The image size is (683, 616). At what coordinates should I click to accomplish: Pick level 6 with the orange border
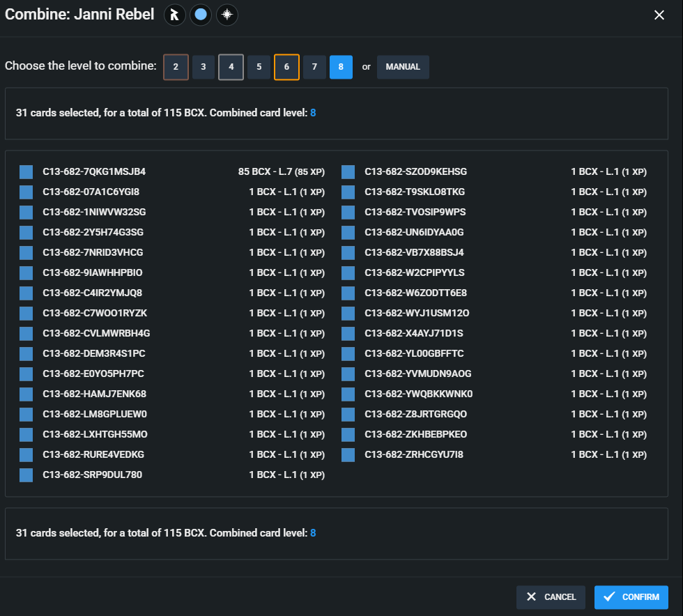tap(286, 67)
